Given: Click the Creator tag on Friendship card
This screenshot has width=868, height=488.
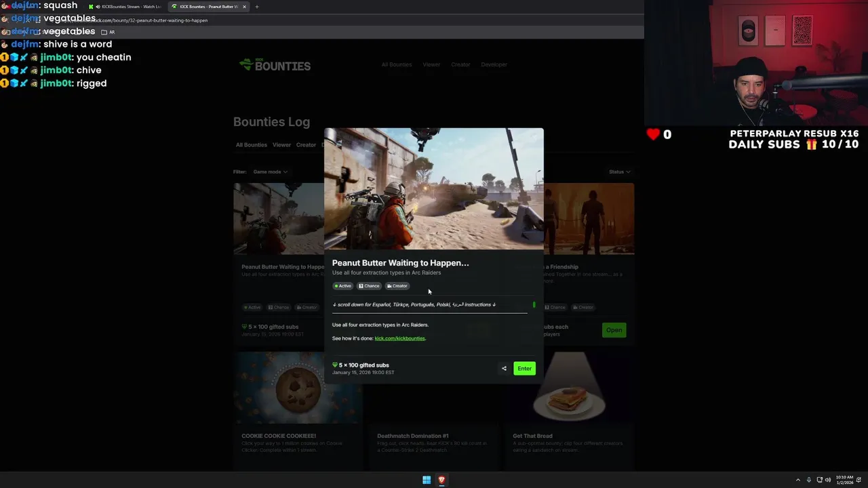Looking at the screenshot, I should (583, 307).
